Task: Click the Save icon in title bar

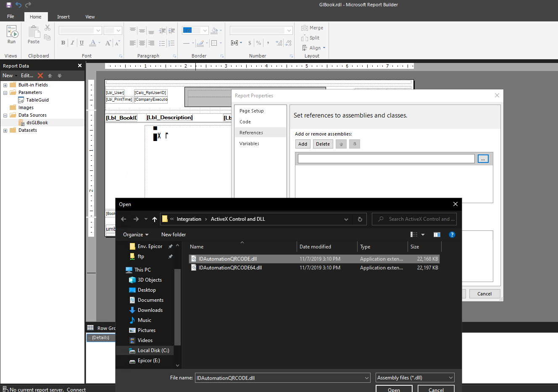Action: click(x=8, y=5)
